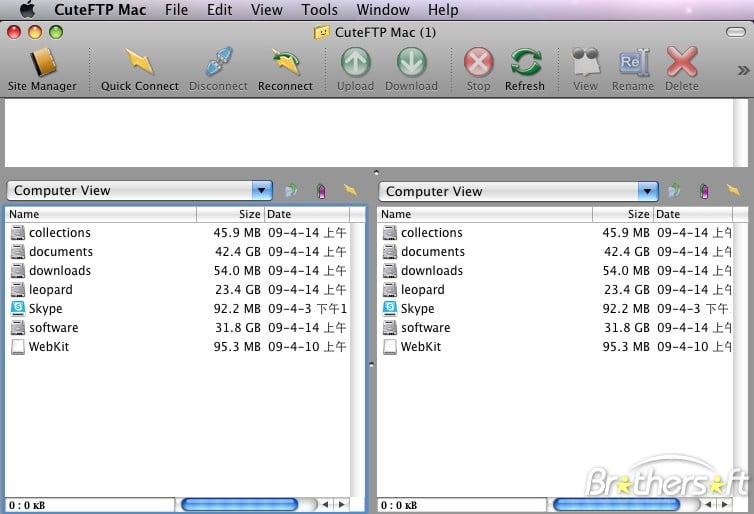Click the toolbar toggle pill button

click(x=736, y=32)
